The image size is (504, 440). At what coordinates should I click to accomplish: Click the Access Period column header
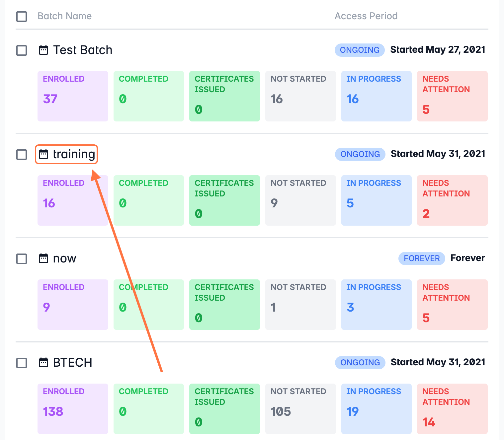click(x=366, y=16)
